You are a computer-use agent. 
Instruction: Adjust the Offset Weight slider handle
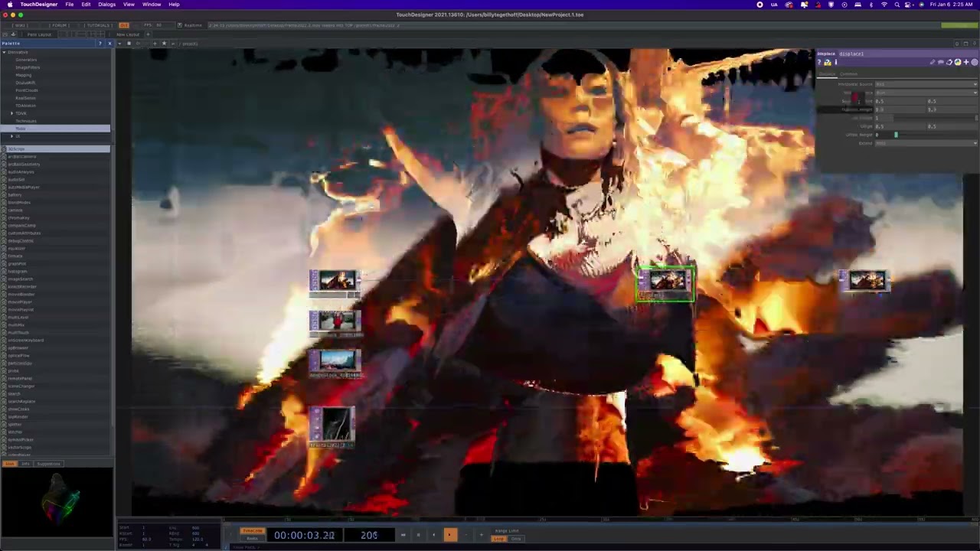click(896, 135)
